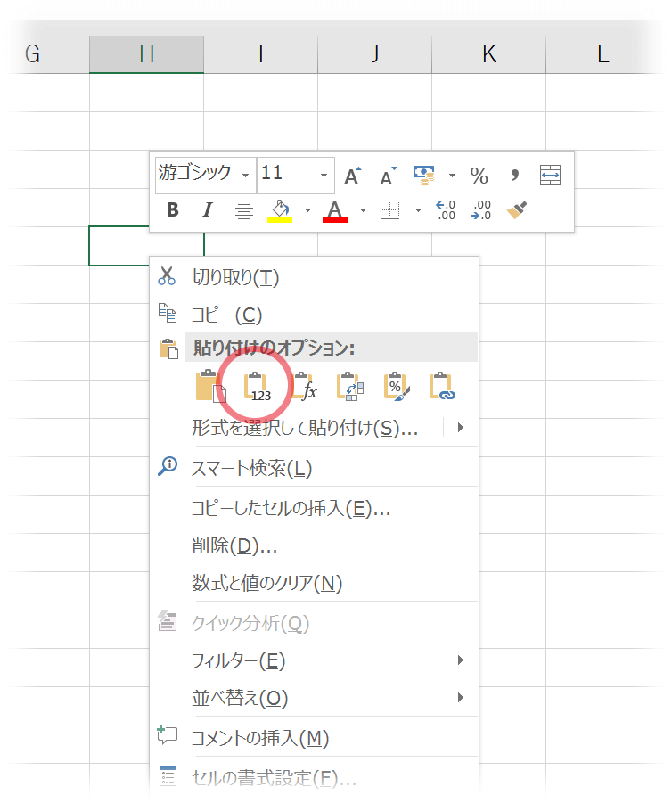Click the Smart Lookup magnifier icon
This screenshot has width=672, height=803.
point(168,466)
